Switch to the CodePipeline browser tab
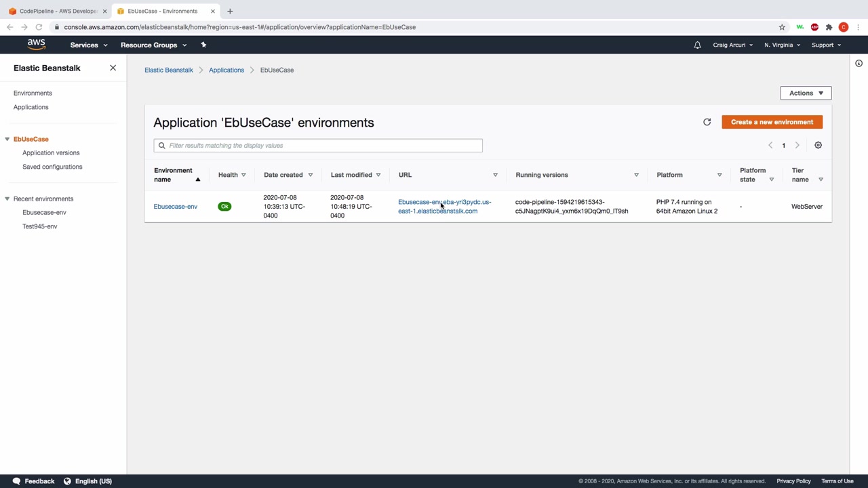 click(x=58, y=11)
